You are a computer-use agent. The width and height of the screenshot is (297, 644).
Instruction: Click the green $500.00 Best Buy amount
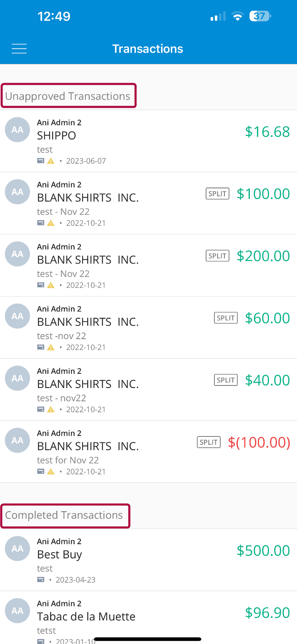(263, 550)
